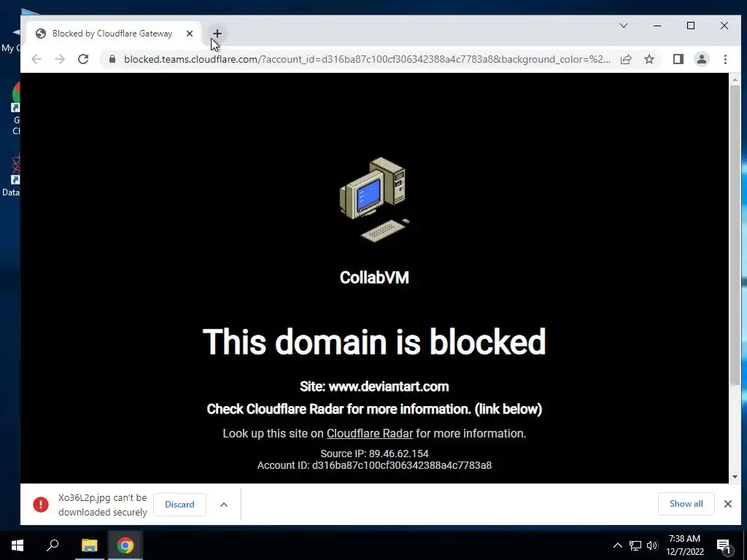Viewport: 747px width, 560px height.
Task: Open Chrome's three-dot menu
Action: [x=725, y=59]
